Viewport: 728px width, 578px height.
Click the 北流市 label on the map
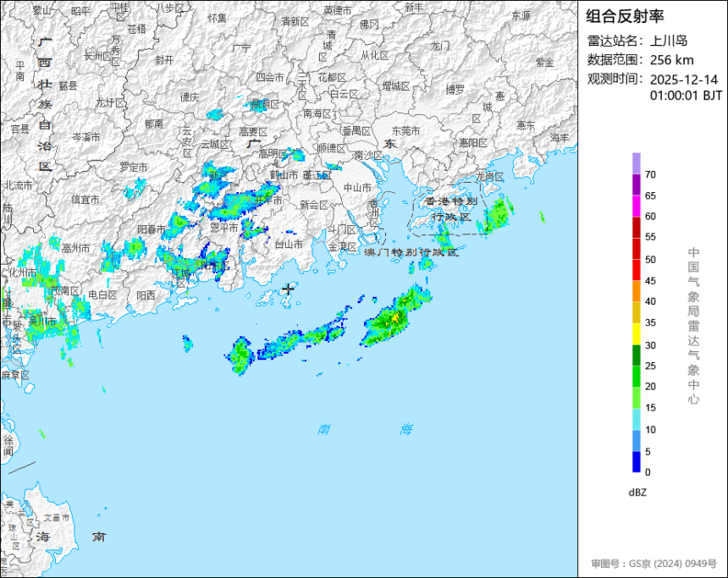(x=19, y=185)
